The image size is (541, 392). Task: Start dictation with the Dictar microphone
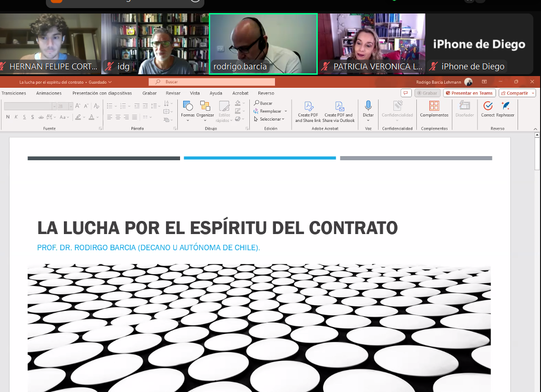(368, 106)
